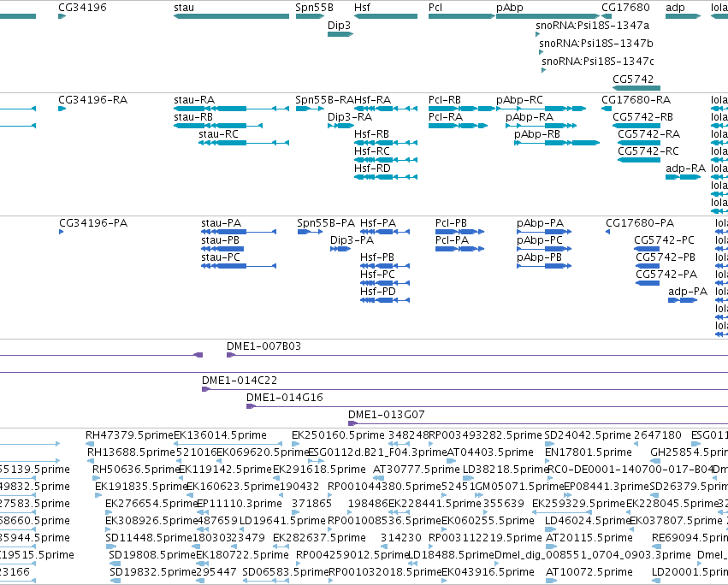The height and width of the screenshot is (585, 728).
Task: Click snoRNA:Psi18S-1347b label
Action: tap(596, 43)
